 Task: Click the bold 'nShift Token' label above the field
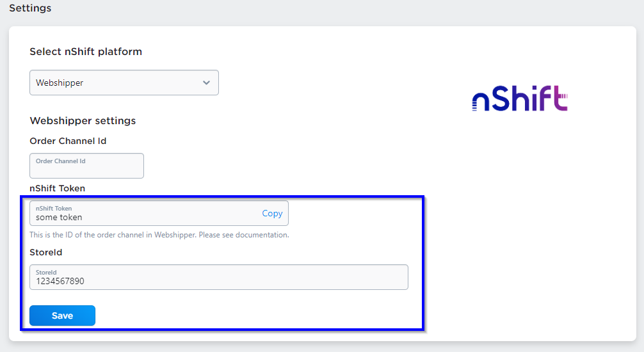(x=57, y=188)
